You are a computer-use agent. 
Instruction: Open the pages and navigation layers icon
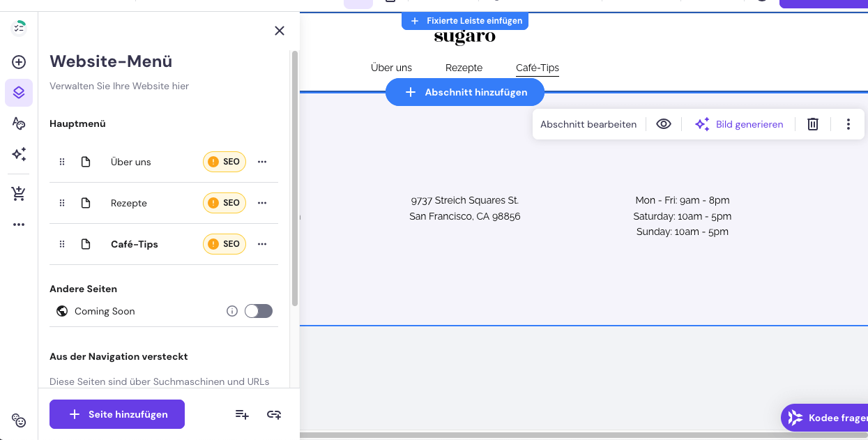point(19,93)
